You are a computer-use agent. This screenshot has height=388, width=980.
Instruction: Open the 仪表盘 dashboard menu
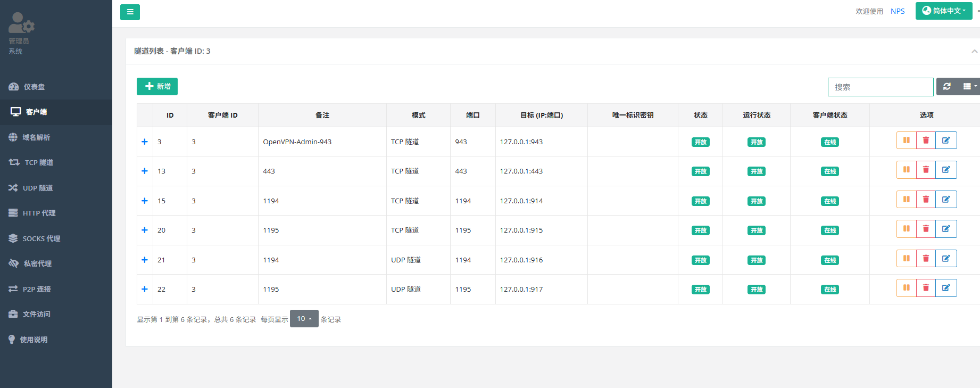[x=34, y=87]
